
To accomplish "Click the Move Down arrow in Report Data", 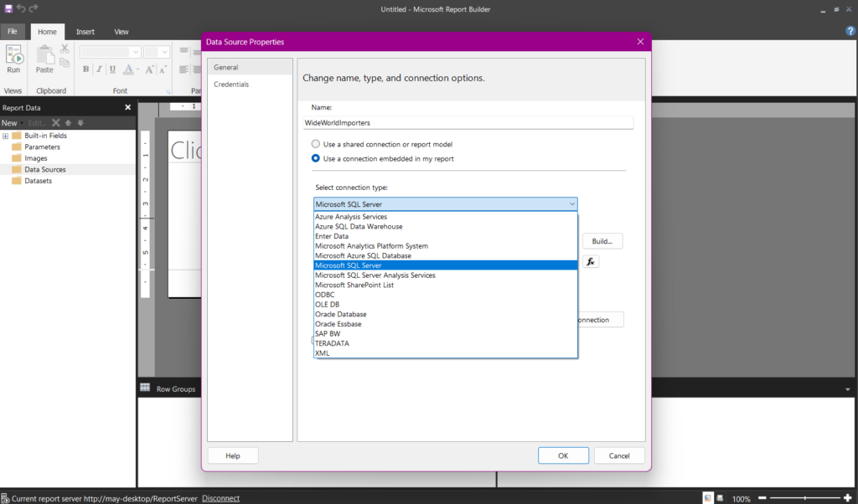I will click(80, 122).
